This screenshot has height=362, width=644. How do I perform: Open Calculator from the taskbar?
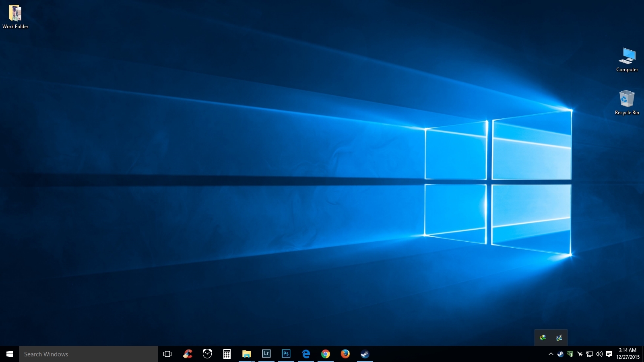coord(227,354)
